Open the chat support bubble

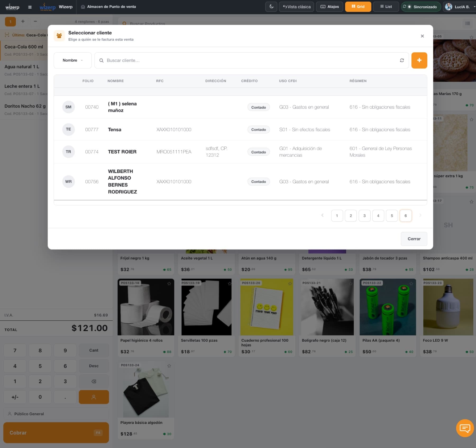465,428
